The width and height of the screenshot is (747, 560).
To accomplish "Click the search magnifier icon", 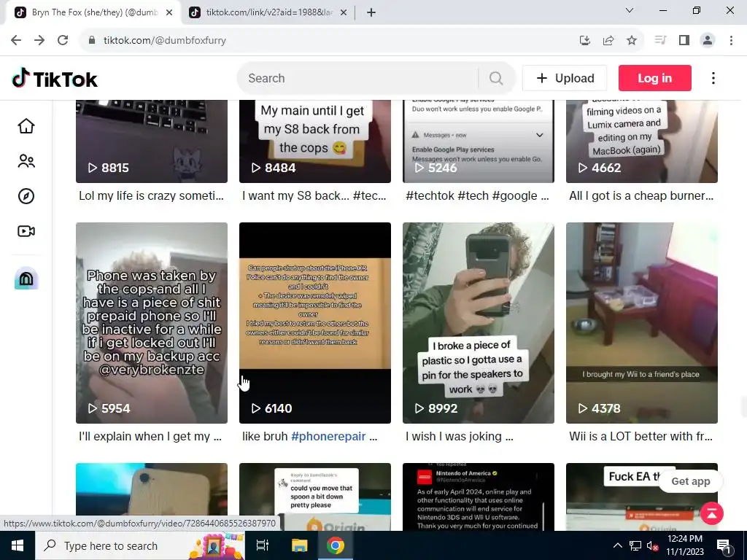I will click(x=496, y=79).
